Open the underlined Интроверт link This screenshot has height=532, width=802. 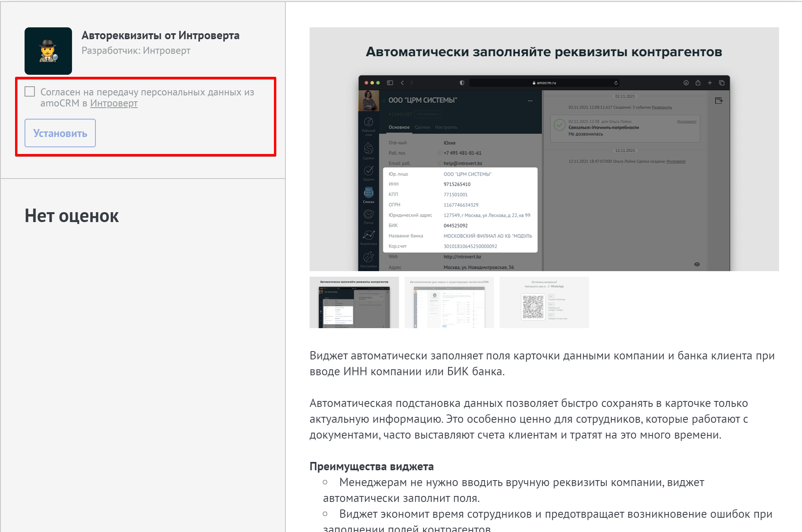[x=114, y=103]
